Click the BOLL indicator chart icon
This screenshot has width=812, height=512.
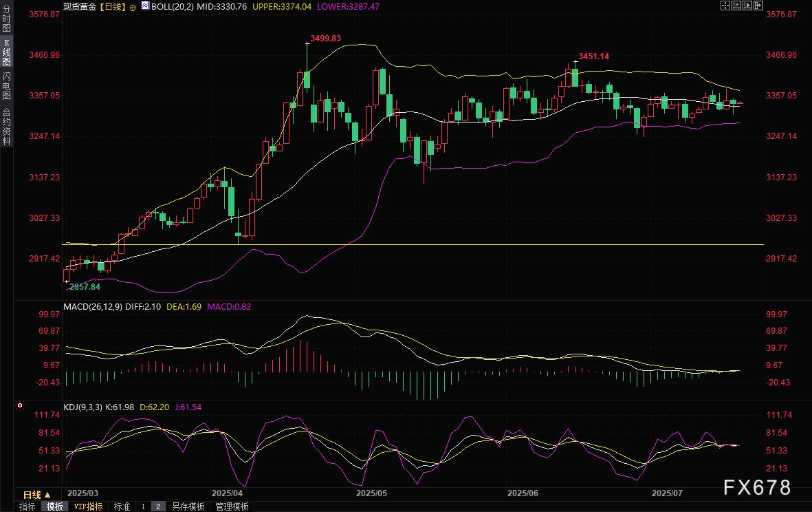145,6
